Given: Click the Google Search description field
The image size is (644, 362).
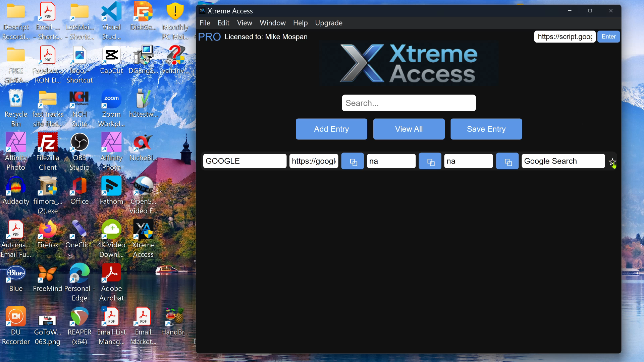Looking at the screenshot, I should tap(563, 161).
